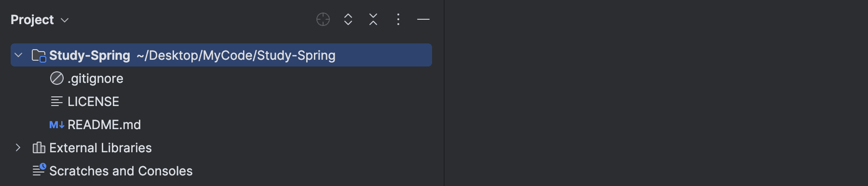The image size is (868, 186).
Task: Click the README.md markdown icon
Action: [57, 125]
